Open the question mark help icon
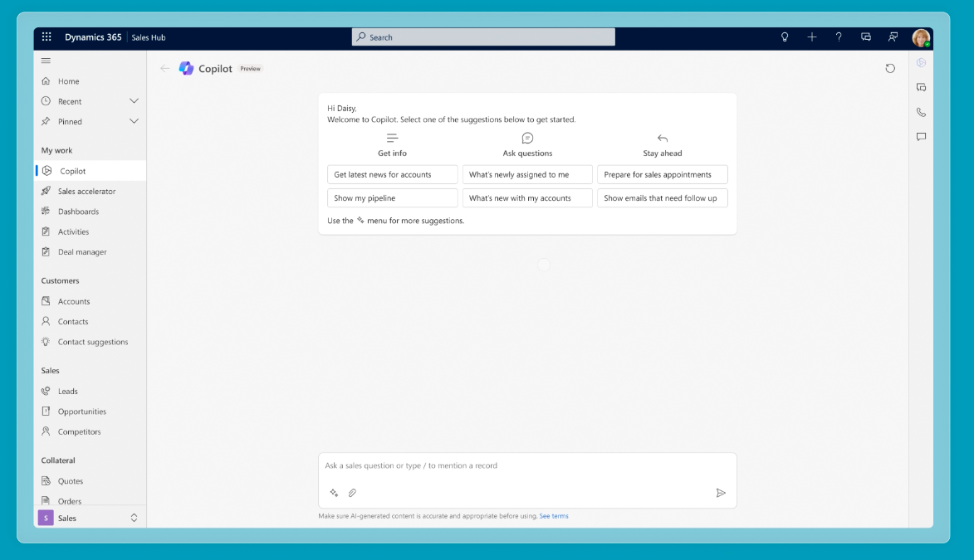This screenshot has width=974, height=560. [839, 37]
